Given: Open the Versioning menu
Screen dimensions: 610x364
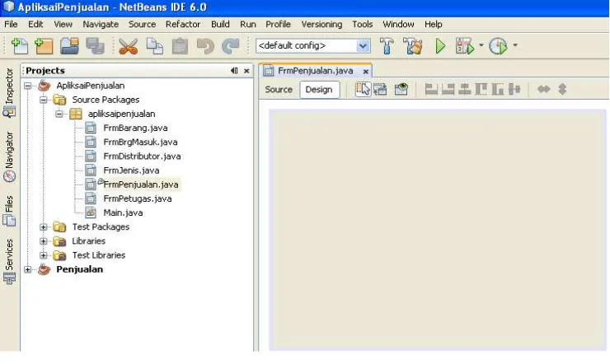Looking at the screenshot, I should (x=321, y=24).
